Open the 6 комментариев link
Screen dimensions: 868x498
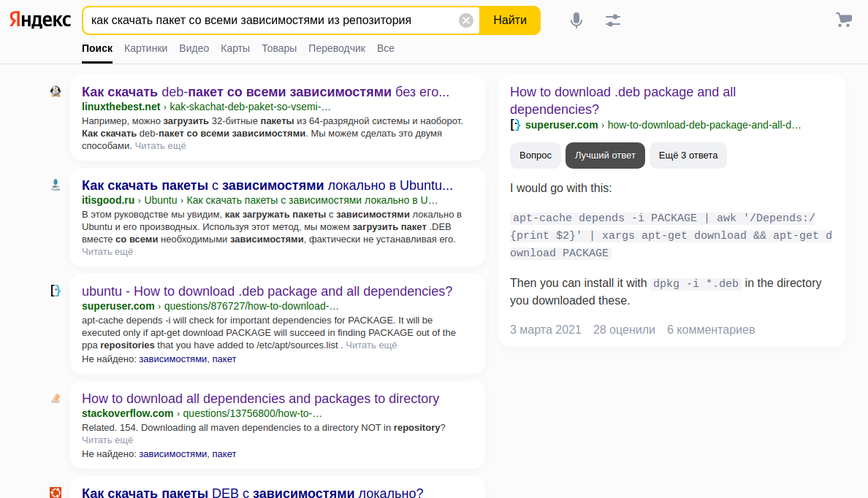(710, 330)
